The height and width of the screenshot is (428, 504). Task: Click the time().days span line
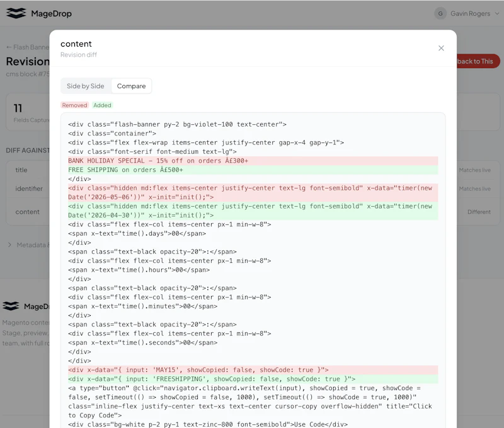[137, 233]
